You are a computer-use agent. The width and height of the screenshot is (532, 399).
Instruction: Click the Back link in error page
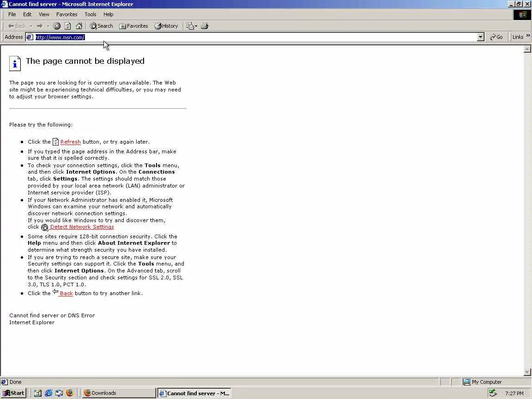[66, 293]
